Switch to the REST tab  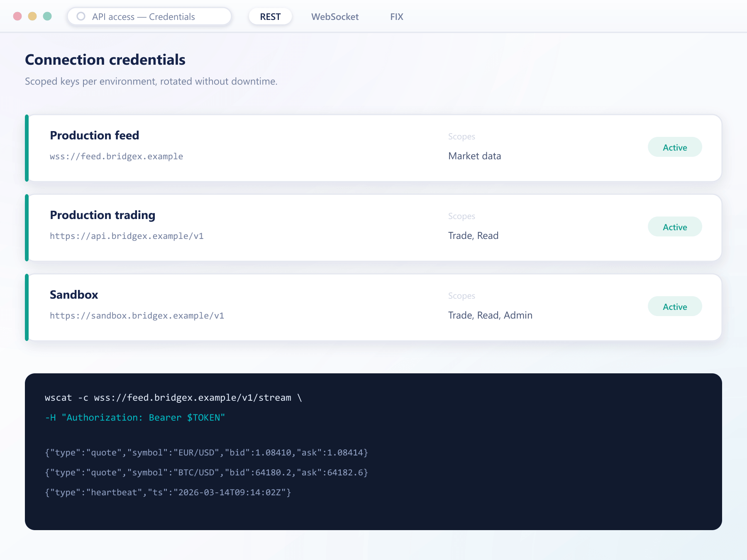click(x=270, y=17)
